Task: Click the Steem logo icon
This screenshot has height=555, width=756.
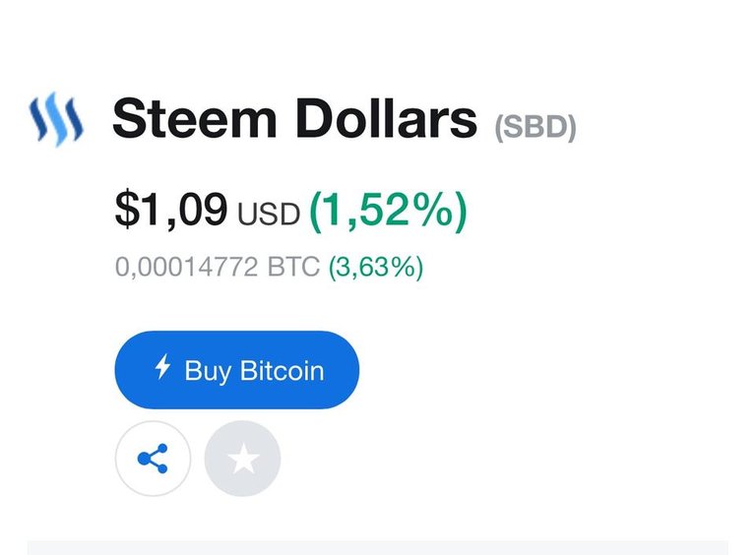Action: [x=56, y=120]
